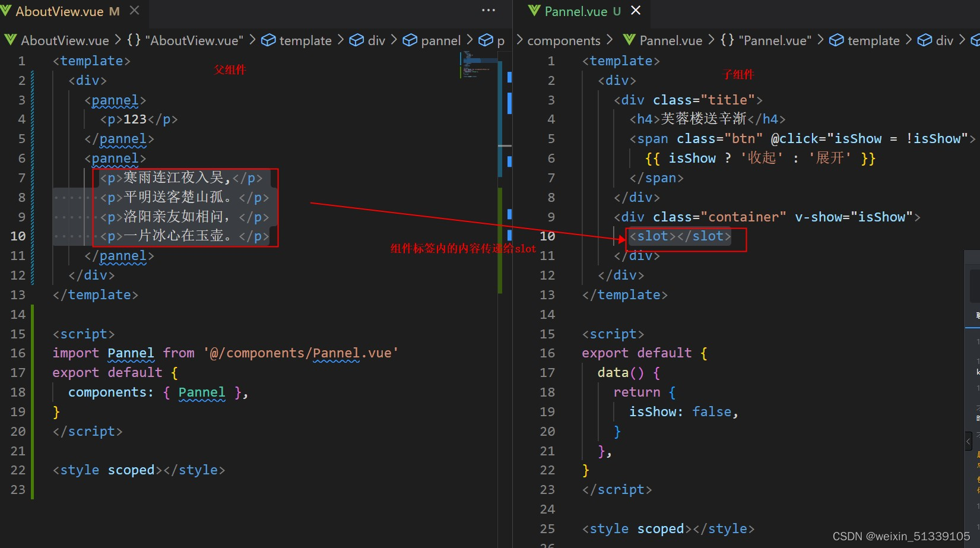Click the components breadcrumb in right editor

pos(564,40)
